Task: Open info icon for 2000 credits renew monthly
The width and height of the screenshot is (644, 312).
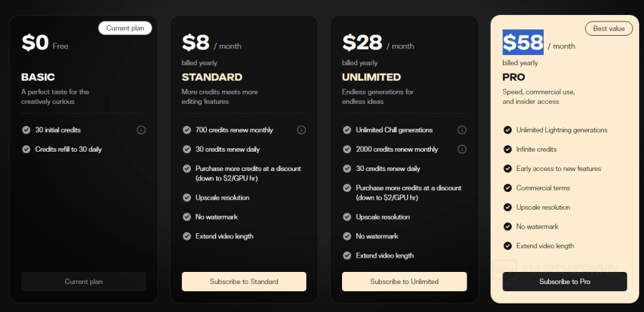Action: click(x=462, y=150)
